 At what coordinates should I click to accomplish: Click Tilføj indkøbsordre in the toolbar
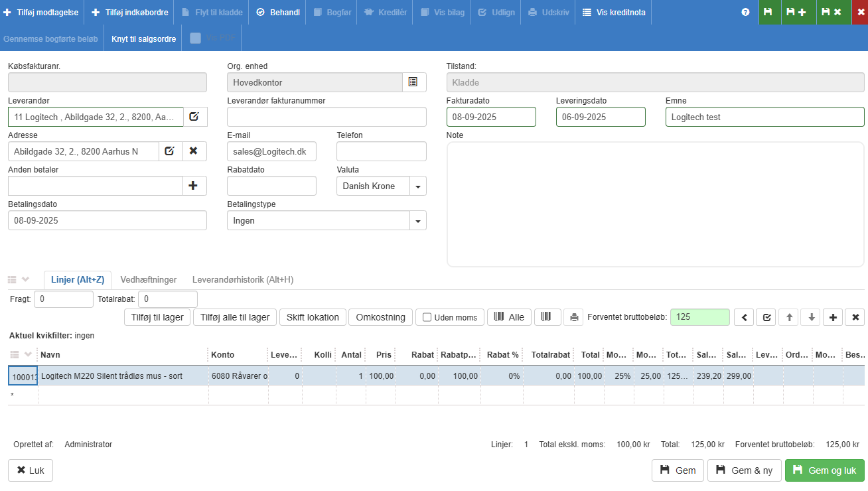pos(129,12)
